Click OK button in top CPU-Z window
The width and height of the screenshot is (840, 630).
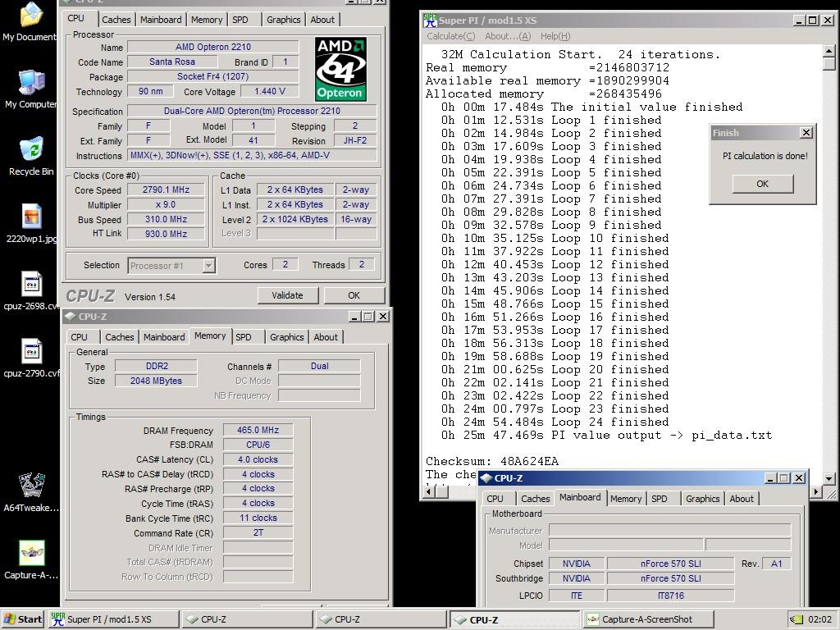[x=354, y=295]
